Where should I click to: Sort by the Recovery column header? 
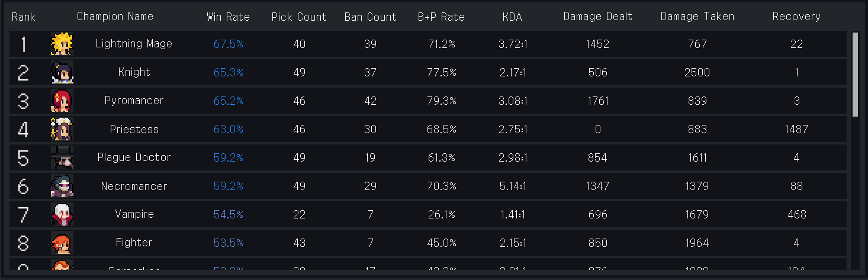point(796,17)
